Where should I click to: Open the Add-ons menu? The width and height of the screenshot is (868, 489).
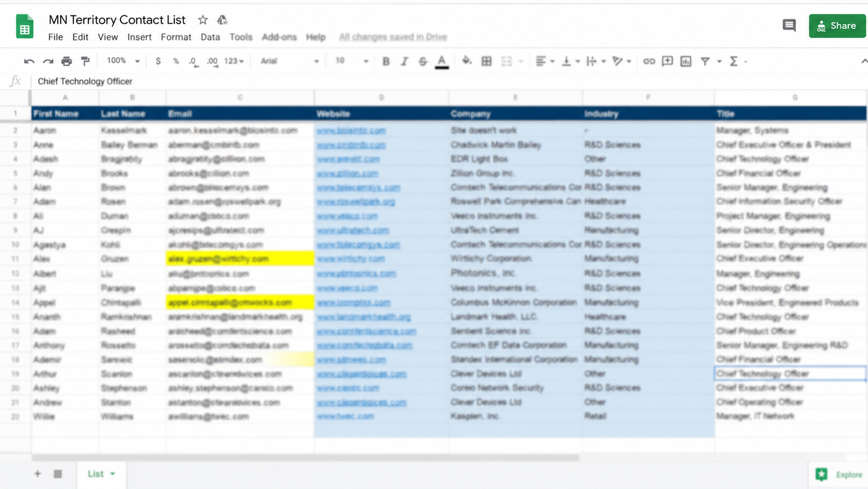tap(279, 37)
